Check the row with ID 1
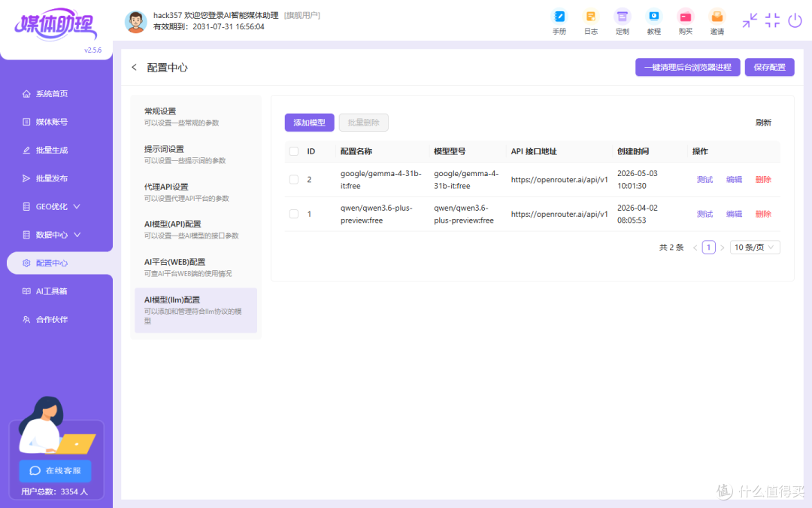The image size is (812, 508). coord(294,214)
